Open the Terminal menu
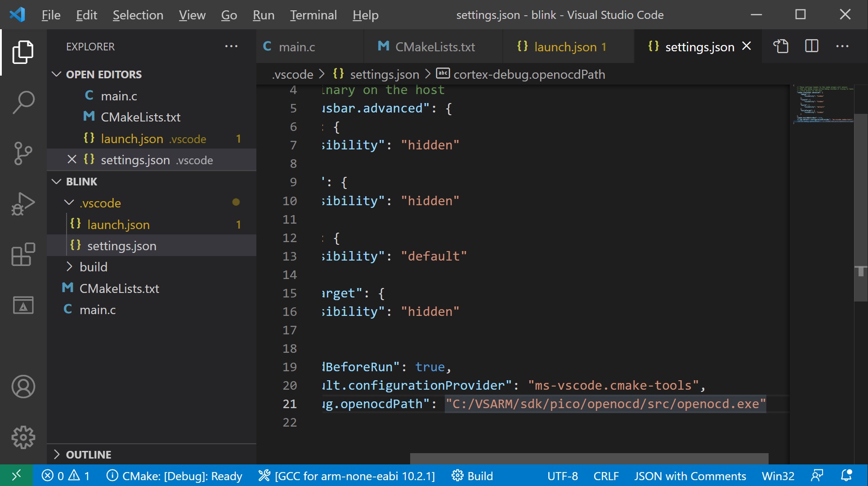The height and width of the screenshot is (486, 868). pos(313,15)
